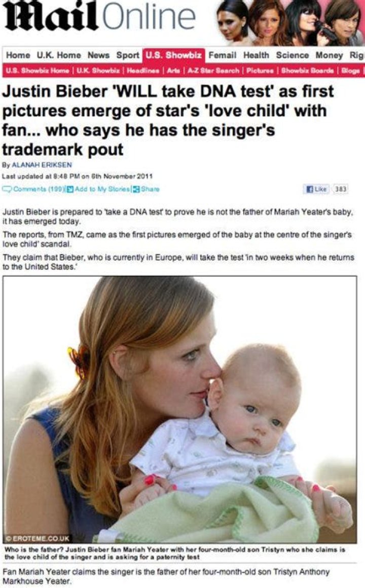Screen dimensions: 365x588
Task: Open the Science section tab
Action: [x=293, y=55]
